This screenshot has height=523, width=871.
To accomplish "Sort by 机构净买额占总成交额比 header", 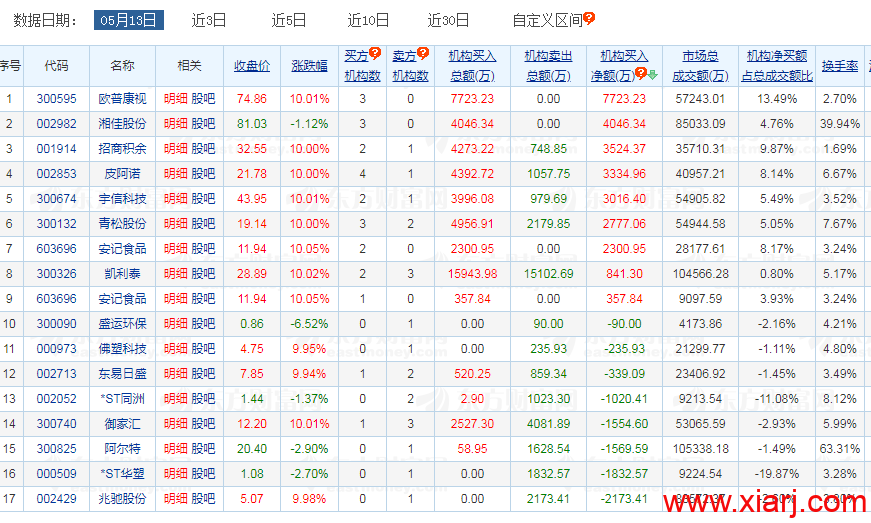I will [x=777, y=66].
